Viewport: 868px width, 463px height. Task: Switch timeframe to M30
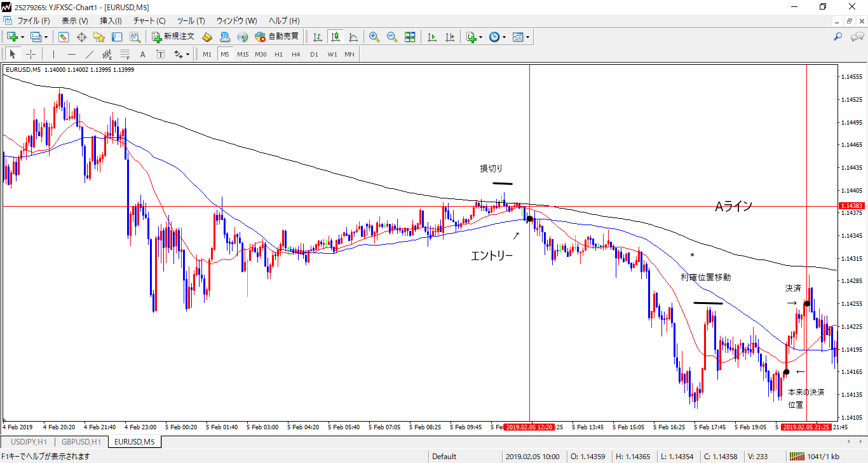[x=261, y=54]
